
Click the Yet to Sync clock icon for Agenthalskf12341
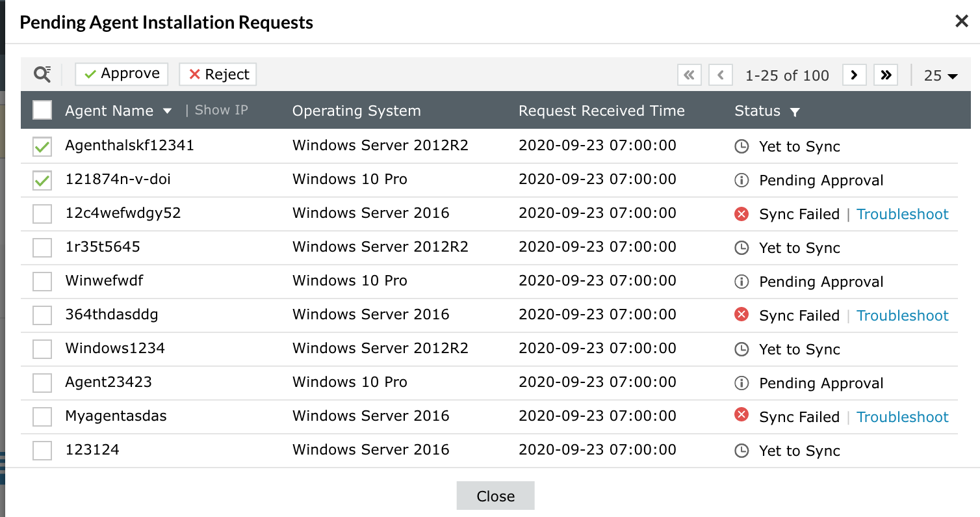(741, 146)
